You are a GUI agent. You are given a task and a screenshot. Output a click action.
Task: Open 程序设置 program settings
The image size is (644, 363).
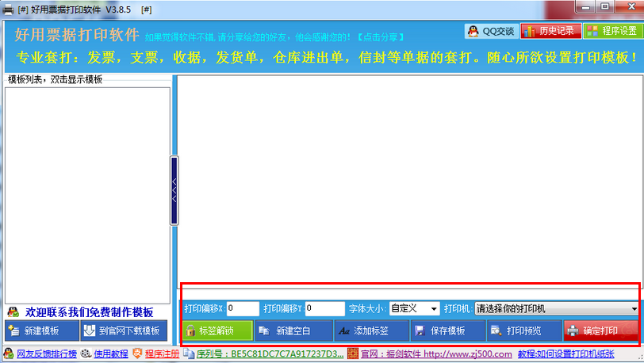point(613,31)
